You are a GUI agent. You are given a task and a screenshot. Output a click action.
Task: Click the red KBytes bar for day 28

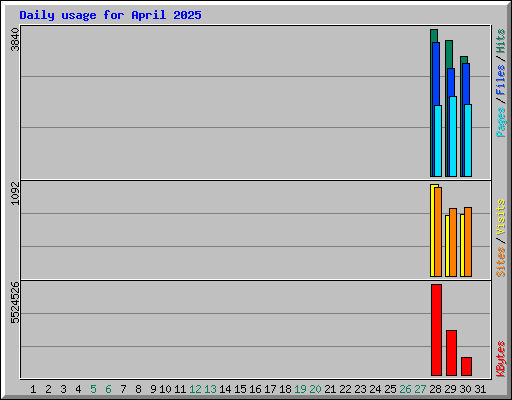(436, 330)
